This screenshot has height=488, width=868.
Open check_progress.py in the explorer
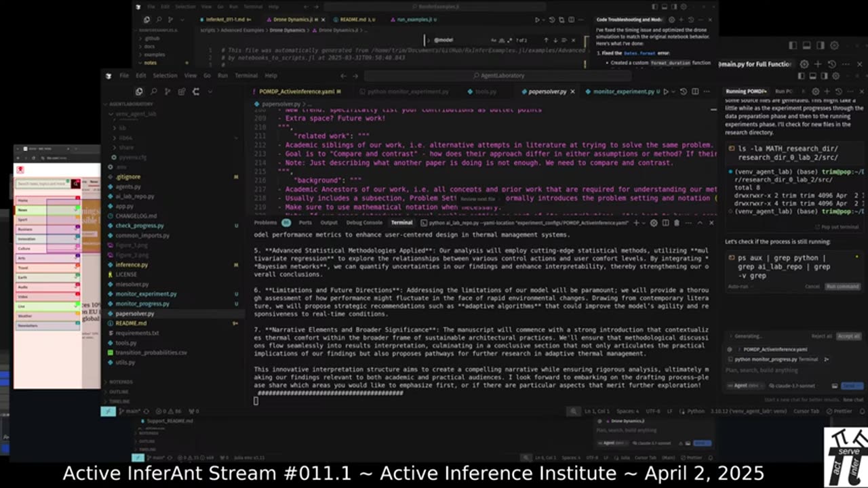click(140, 225)
